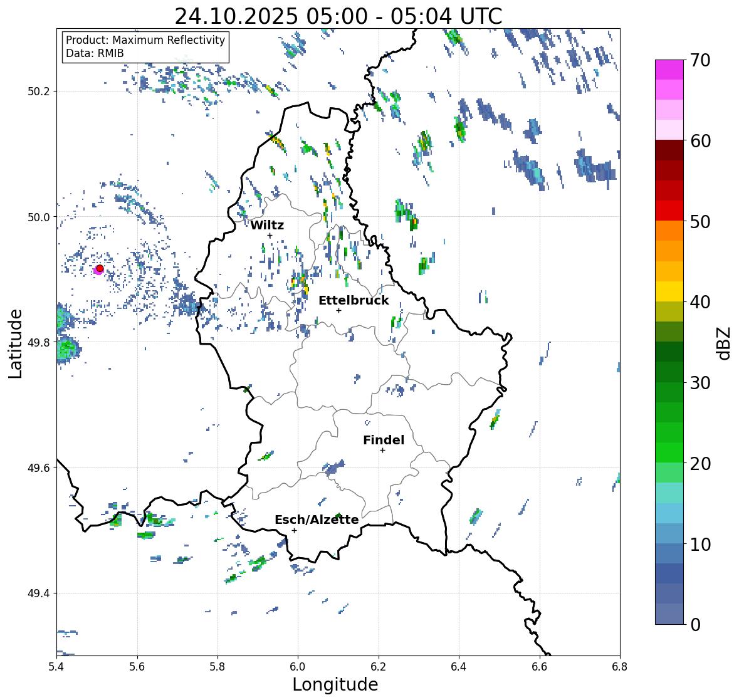Click the longitude tick label 5.6
The width and height of the screenshot is (739, 700).
137,666
